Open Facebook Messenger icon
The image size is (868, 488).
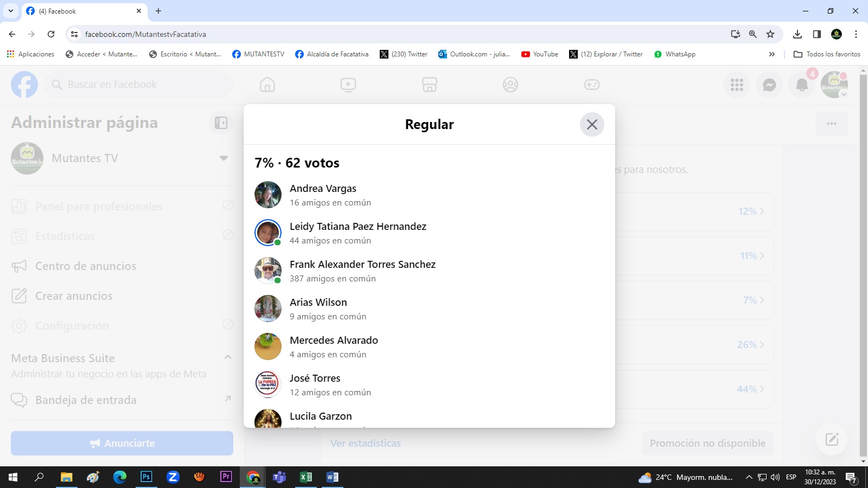tap(769, 85)
